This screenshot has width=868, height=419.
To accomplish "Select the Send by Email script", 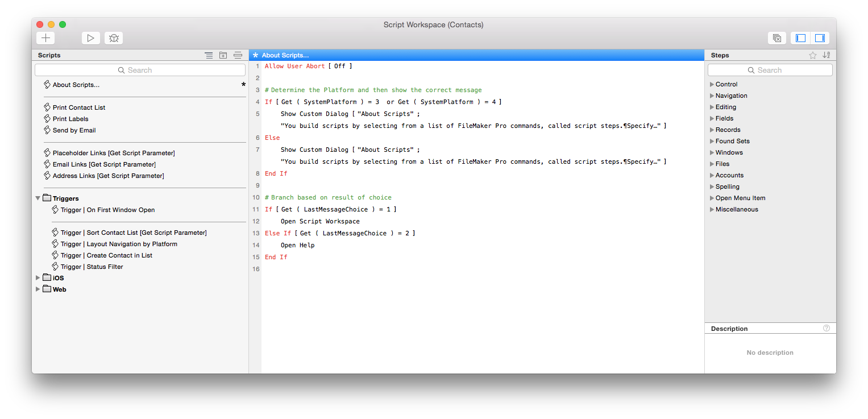I will click(x=74, y=130).
